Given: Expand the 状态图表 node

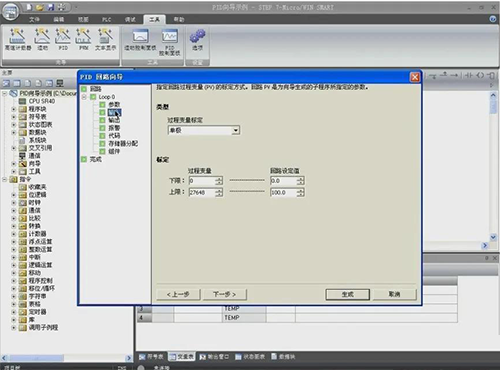Looking at the screenshot, I should pos(14,125).
